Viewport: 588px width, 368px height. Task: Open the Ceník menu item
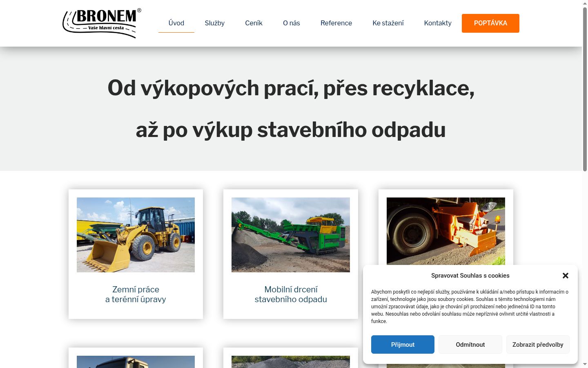pyautogui.click(x=254, y=23)
